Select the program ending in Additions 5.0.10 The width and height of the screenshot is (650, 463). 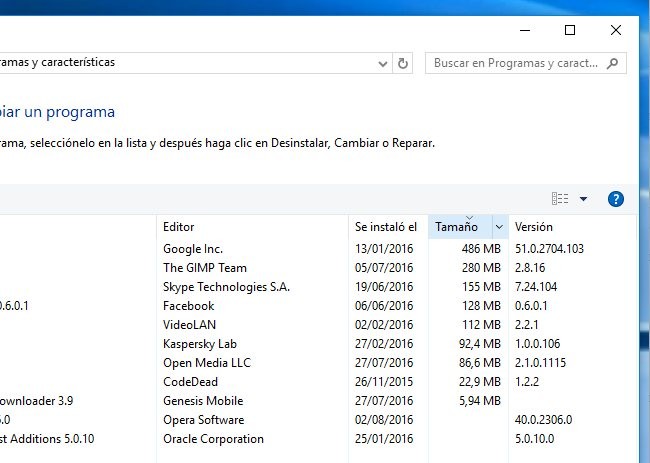click(47, 439)
